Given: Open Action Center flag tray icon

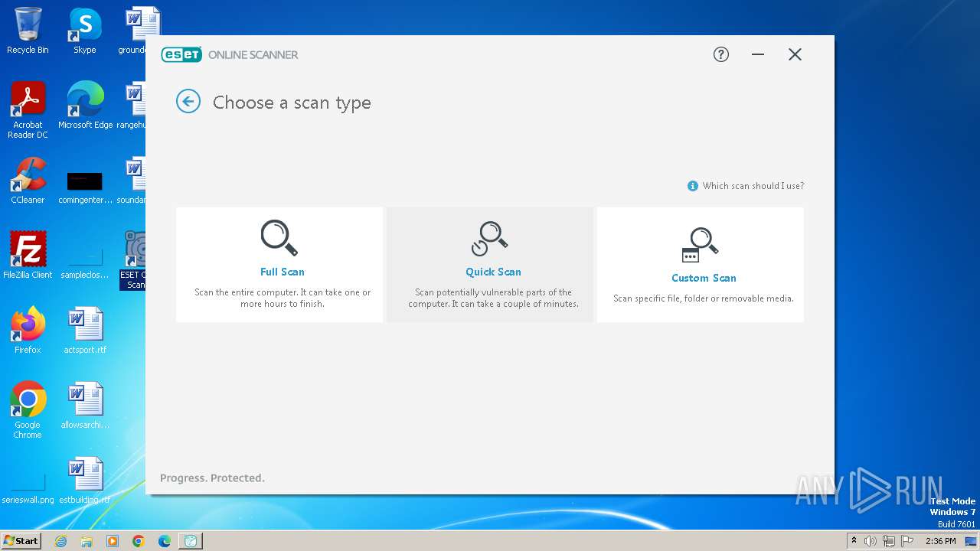Looking at the screenshot, I should pyautogui.click(x=907, y=541).
